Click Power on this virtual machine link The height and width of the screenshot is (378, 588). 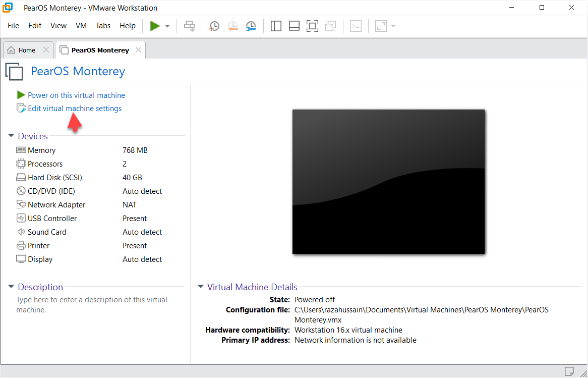point(76,95)
